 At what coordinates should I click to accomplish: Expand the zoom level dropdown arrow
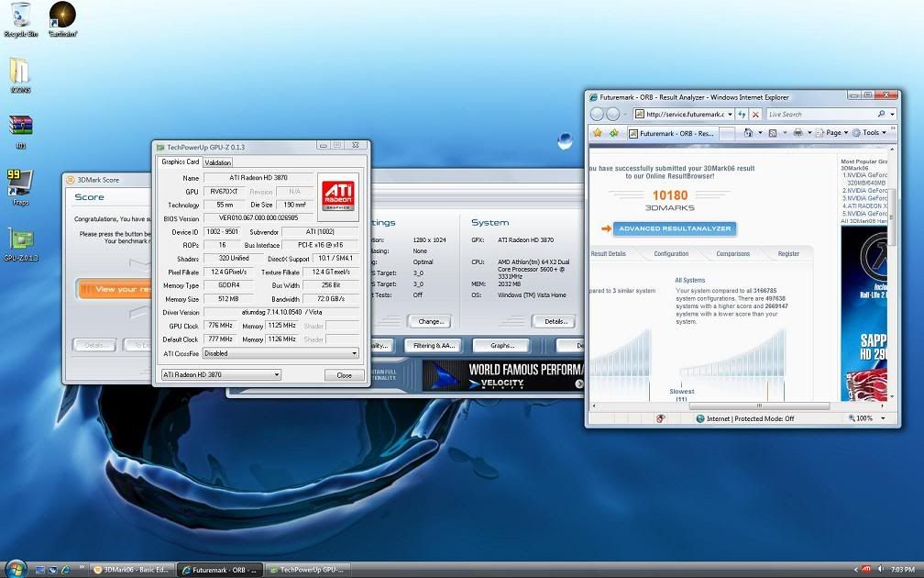coord(883,418)
